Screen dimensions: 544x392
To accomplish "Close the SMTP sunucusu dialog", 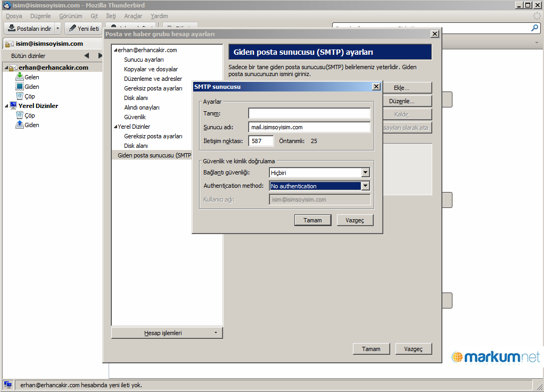I will pyautogui.click(x=376, y=87).
